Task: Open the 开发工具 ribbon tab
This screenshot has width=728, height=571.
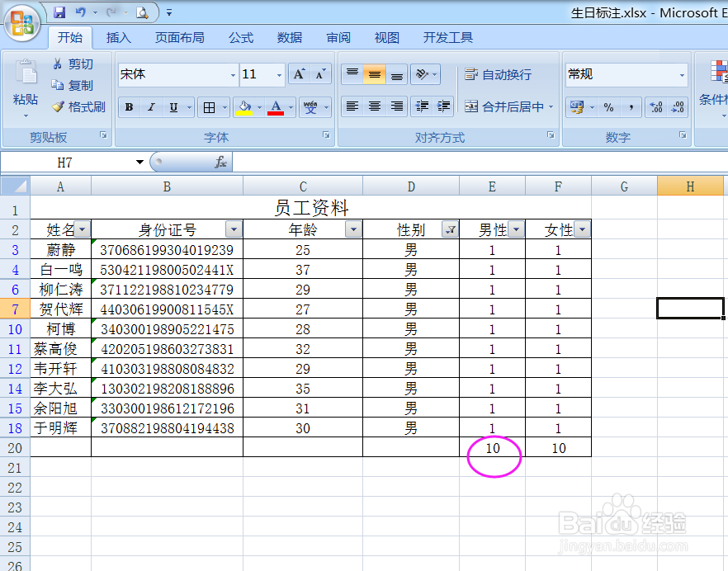Action: point(447,37)
